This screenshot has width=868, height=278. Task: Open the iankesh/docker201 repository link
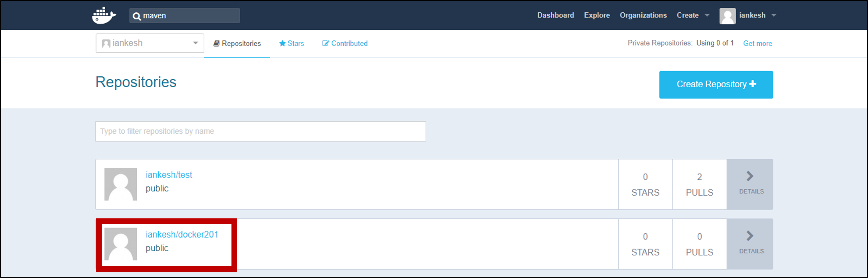click(x=182, y=235)
